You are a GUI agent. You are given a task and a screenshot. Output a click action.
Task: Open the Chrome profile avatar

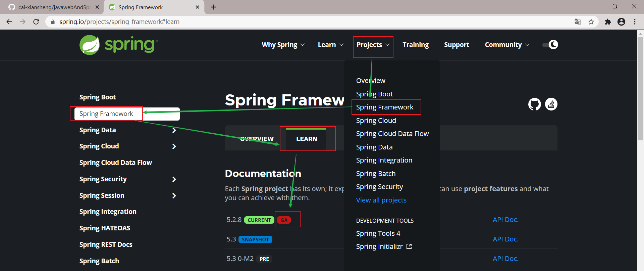pos(621,22)
